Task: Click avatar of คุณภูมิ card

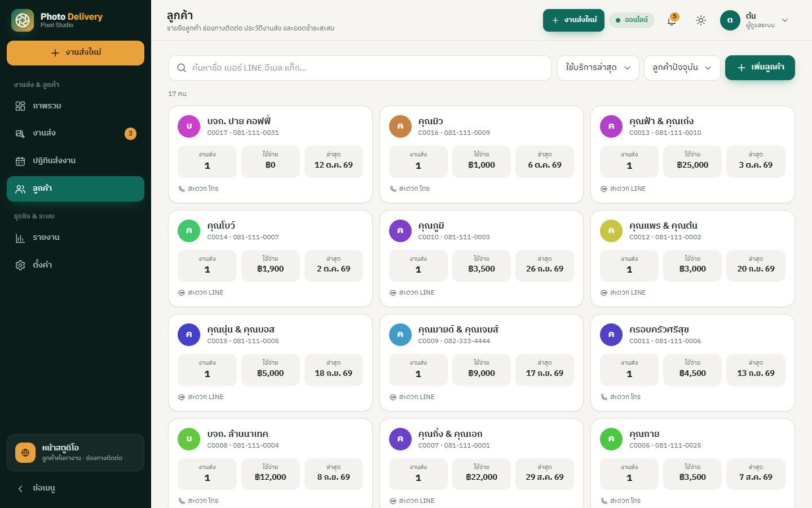Action: [400, 231]
